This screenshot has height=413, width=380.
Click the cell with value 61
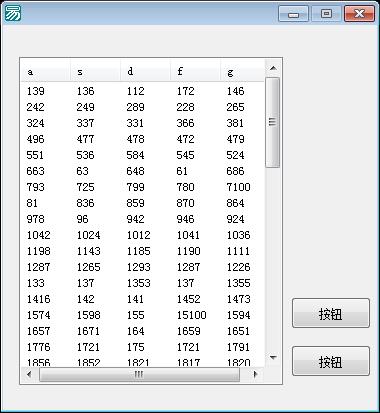pos(182,171)
